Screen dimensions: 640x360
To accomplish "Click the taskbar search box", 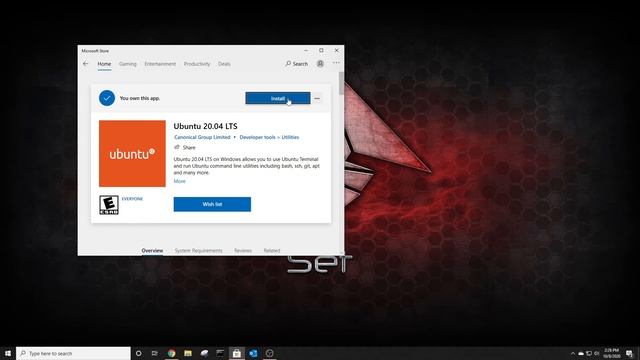I will (73, 353).
